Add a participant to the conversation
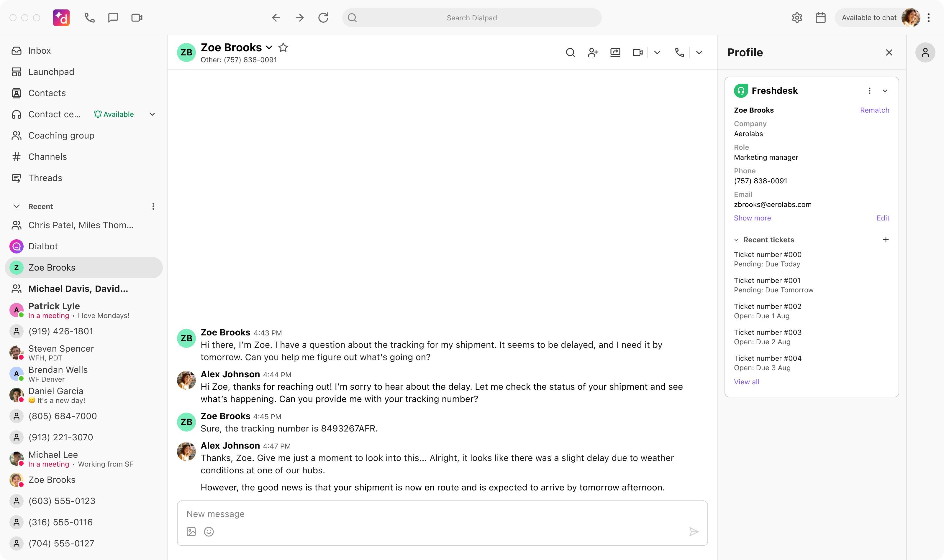The image size is (944, 560). click(592, 52)
